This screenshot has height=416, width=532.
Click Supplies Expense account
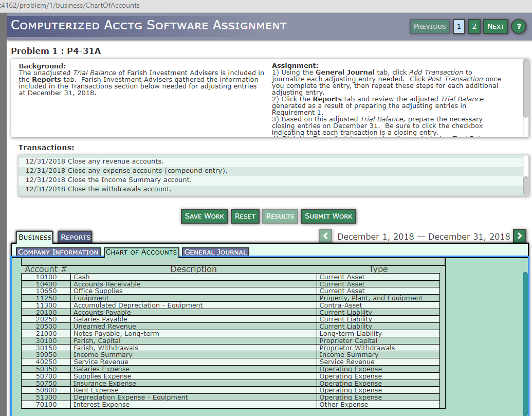(x=230, y=376)
